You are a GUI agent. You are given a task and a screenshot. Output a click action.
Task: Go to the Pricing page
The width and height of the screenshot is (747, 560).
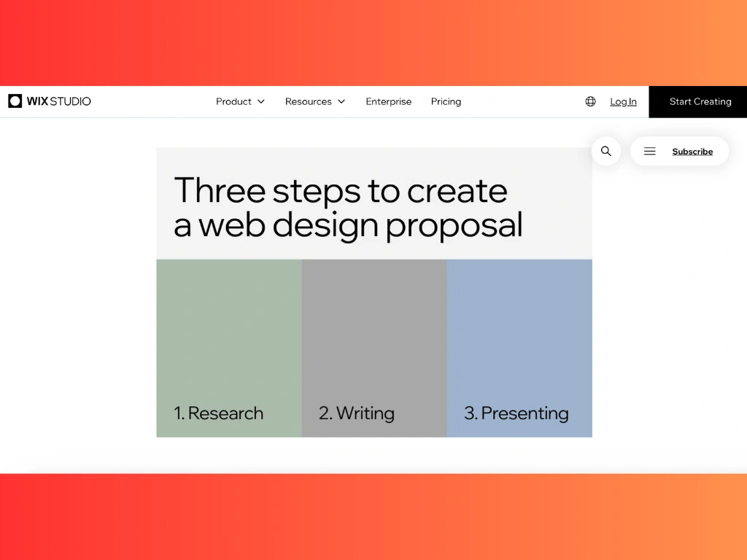pos(446,101)
